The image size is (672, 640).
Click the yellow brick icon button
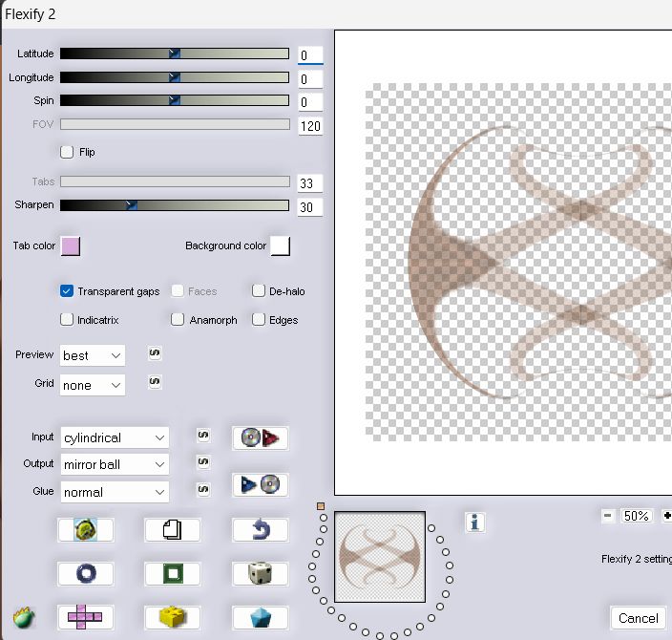(x=172, y=617)
